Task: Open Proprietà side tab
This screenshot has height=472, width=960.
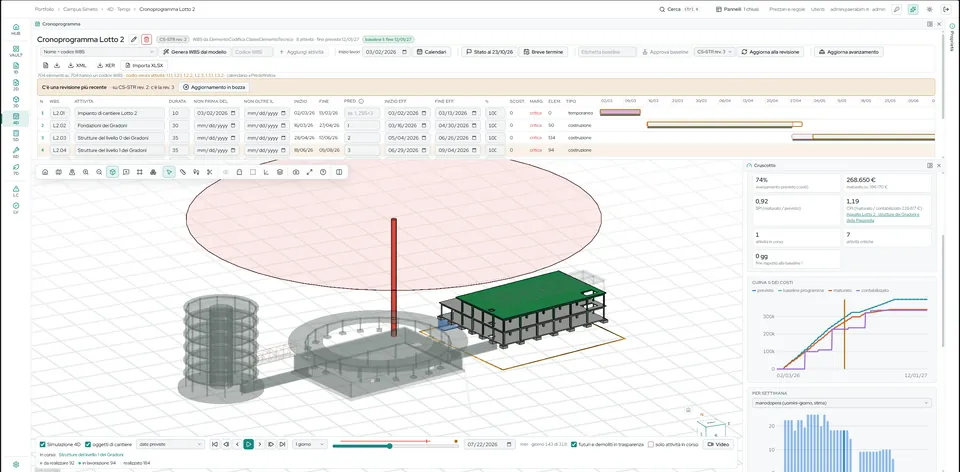Action: click(952, 38)
